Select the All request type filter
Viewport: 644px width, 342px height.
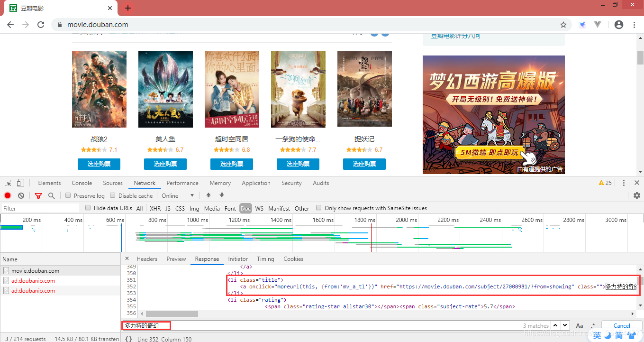tap(139, 208)
